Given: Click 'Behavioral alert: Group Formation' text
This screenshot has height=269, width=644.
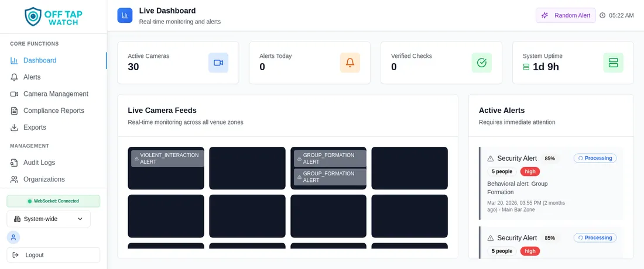Looking at the screenshot, I should [x=518, y=188].
